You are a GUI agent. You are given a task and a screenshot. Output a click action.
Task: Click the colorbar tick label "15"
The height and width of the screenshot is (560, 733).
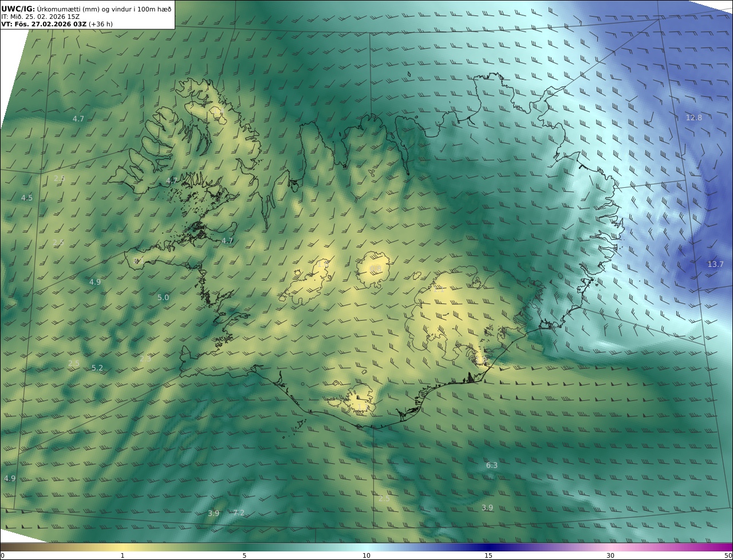tap(488, 555)
